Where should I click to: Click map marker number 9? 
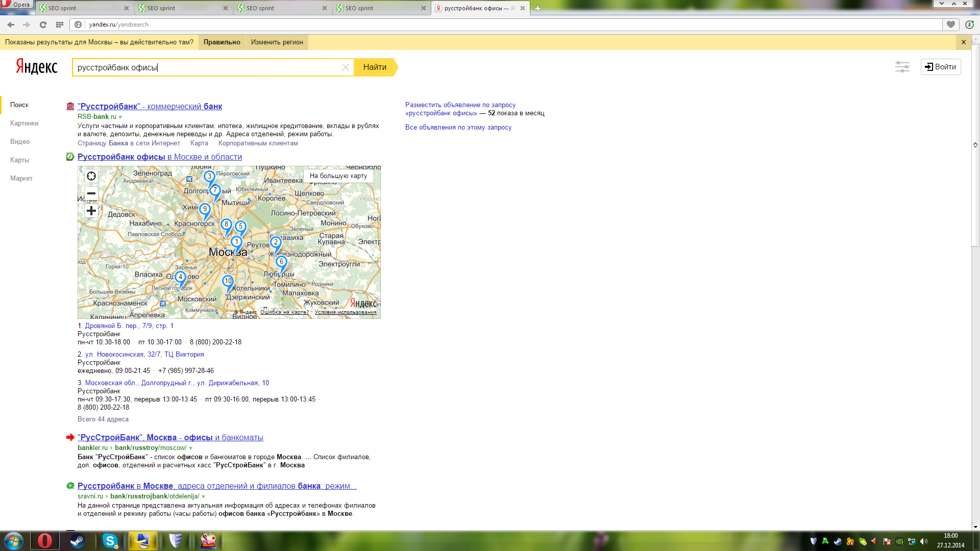205,210
